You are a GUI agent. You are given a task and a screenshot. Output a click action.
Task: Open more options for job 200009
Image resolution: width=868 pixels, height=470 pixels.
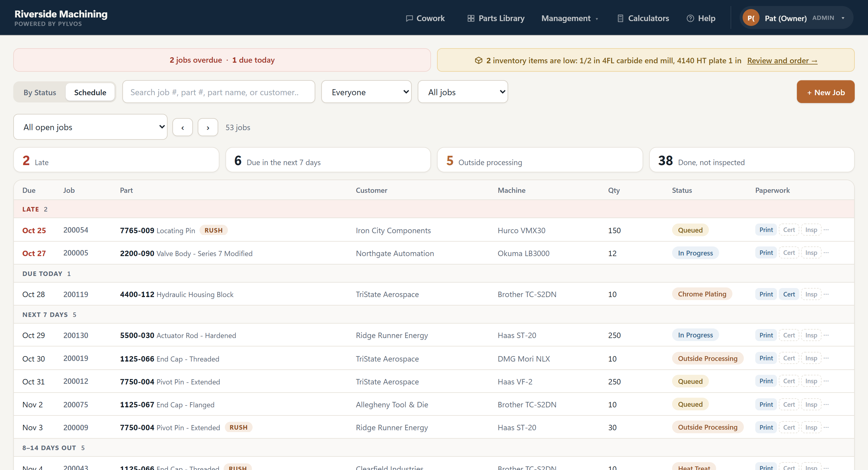pos(826,427)
